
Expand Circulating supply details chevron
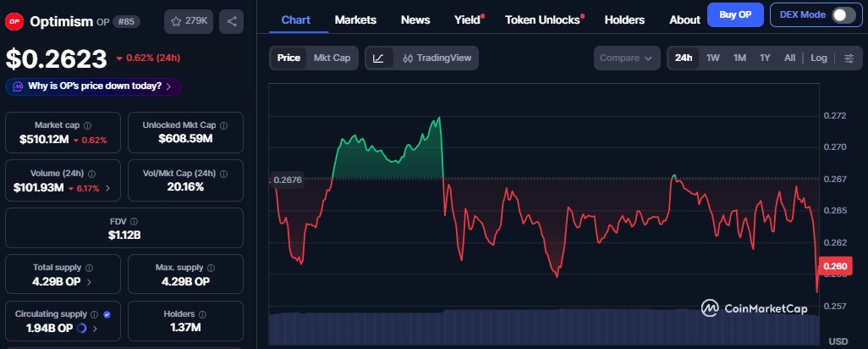click(x=95, y=329)
